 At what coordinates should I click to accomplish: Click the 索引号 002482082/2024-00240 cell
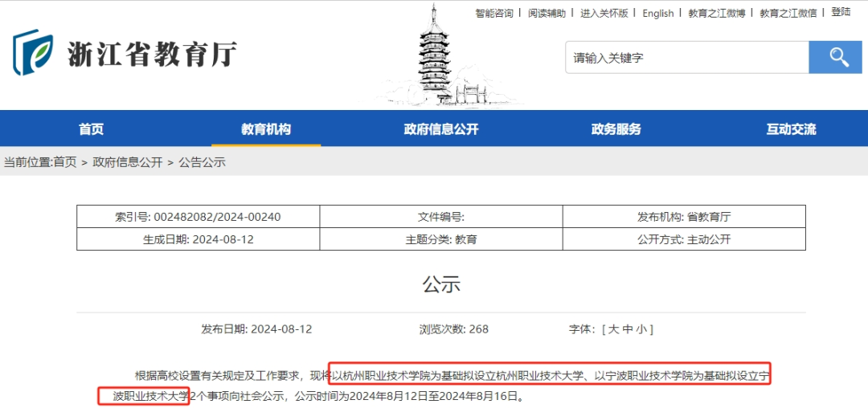coord(199,217)
